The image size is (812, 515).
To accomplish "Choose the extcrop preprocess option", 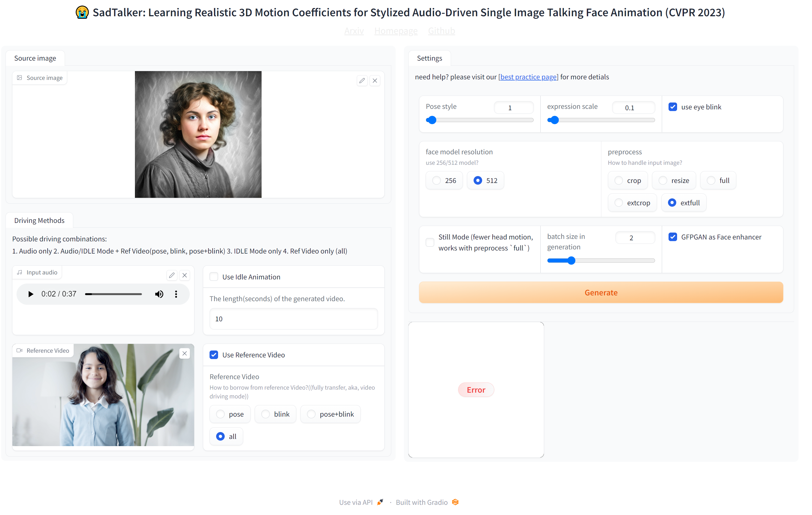I will (619, 203).
